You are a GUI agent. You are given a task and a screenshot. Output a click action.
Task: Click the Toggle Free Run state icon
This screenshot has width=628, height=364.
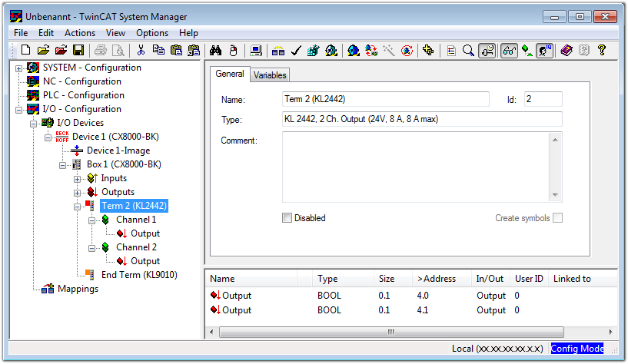tap(407, 51)
